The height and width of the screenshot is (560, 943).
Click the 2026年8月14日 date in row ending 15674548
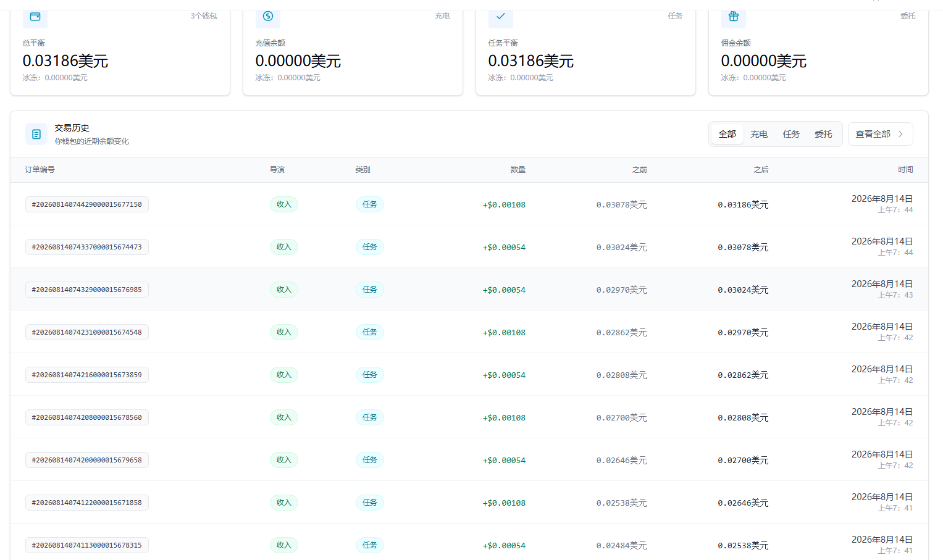click(x=882, y=327)
